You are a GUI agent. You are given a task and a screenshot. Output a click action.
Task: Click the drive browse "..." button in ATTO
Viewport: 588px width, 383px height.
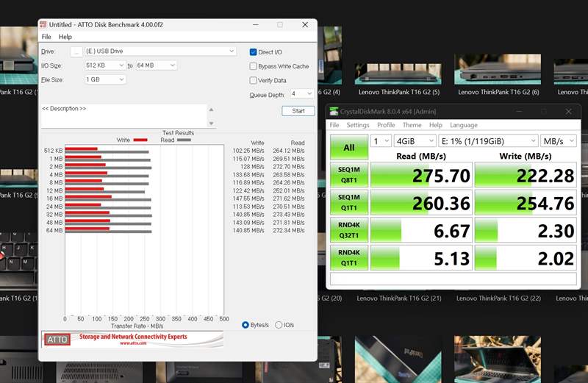76,51
